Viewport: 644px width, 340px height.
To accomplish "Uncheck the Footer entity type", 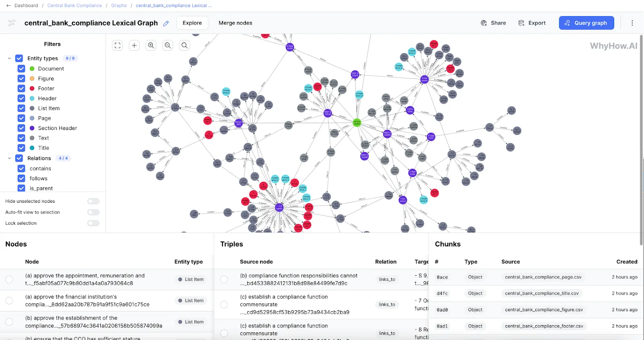I will [21, 89].
